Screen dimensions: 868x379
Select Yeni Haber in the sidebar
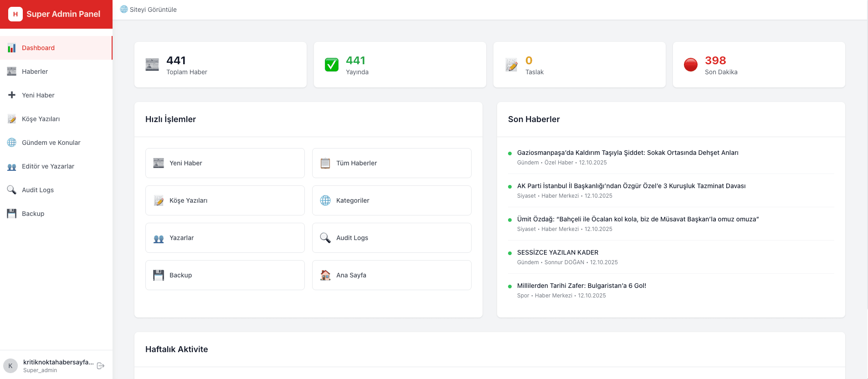coord(56,95)
